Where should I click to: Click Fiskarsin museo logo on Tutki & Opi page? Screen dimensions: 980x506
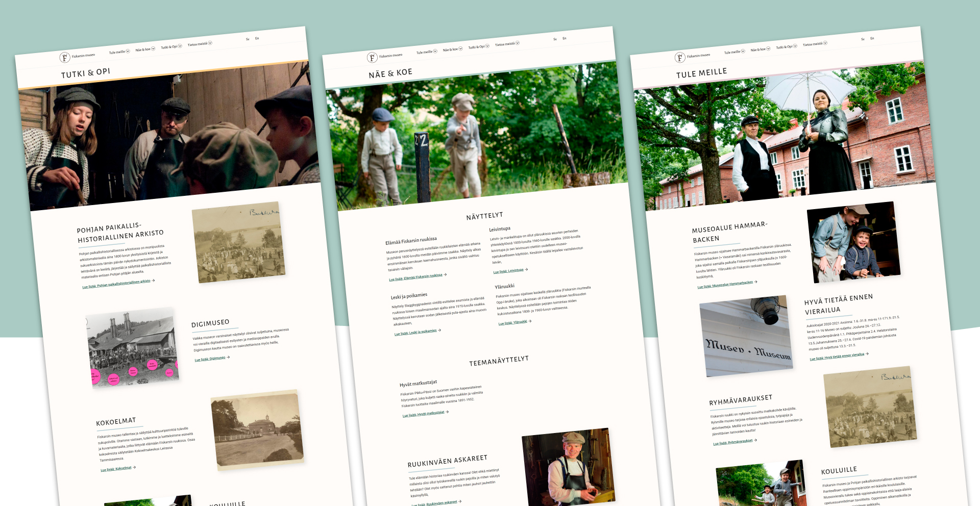coord(65,58)
